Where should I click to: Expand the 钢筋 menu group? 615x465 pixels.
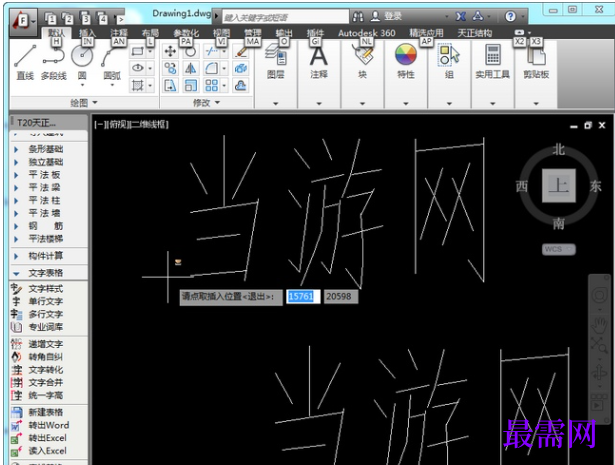click(16, 226)
